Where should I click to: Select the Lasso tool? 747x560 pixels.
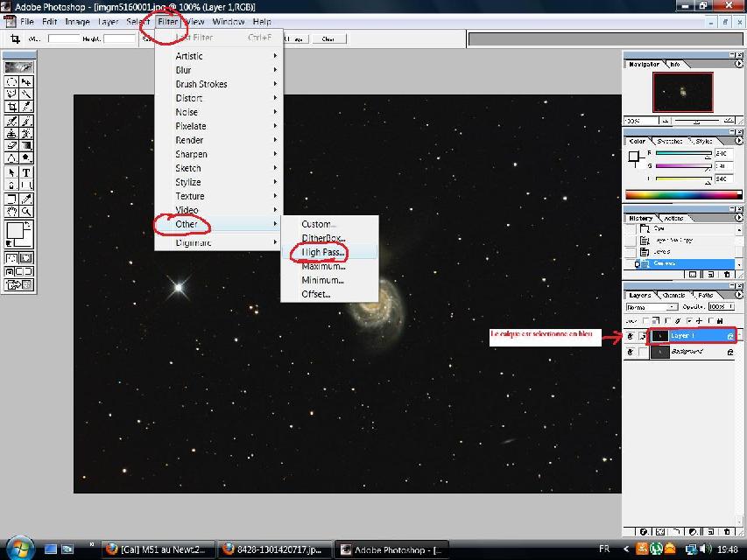pyautogui.click(x=11, y=94)
